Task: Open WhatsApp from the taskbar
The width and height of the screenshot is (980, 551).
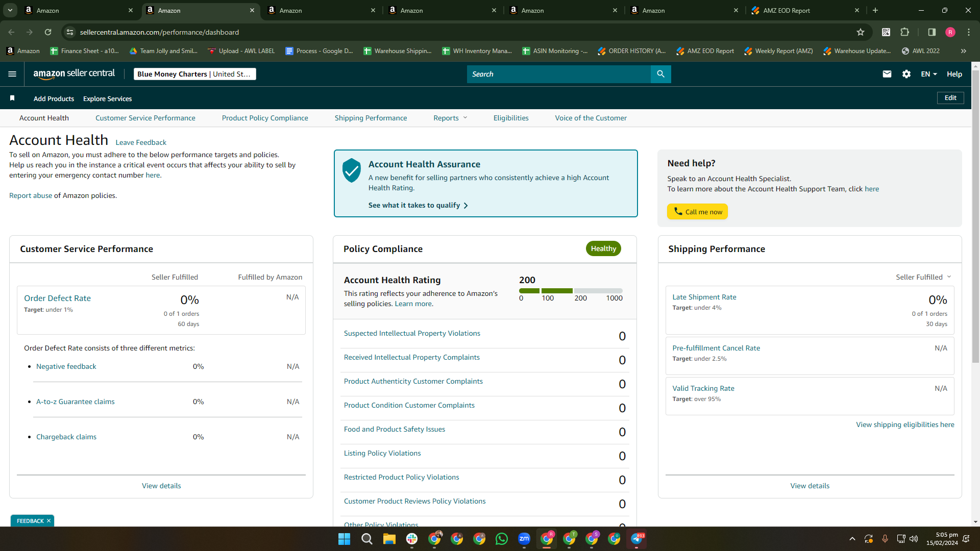Action: click(502, 539)
